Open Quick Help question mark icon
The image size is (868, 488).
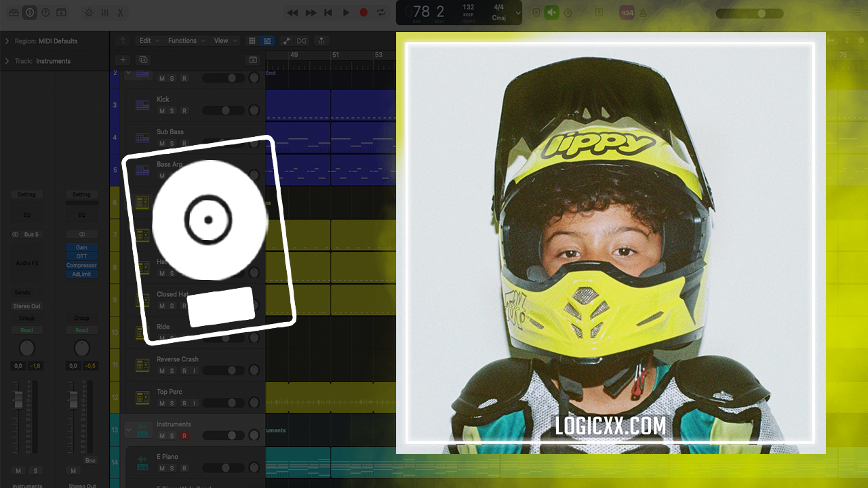[45, 12]
